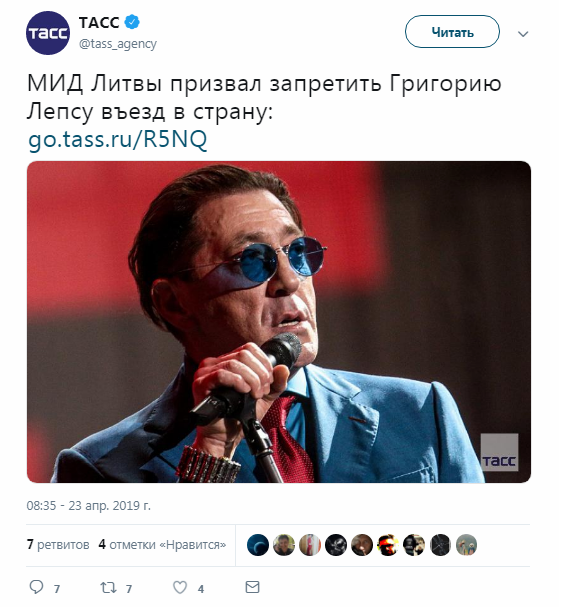Click the blue verified badge

coord(132,22)
